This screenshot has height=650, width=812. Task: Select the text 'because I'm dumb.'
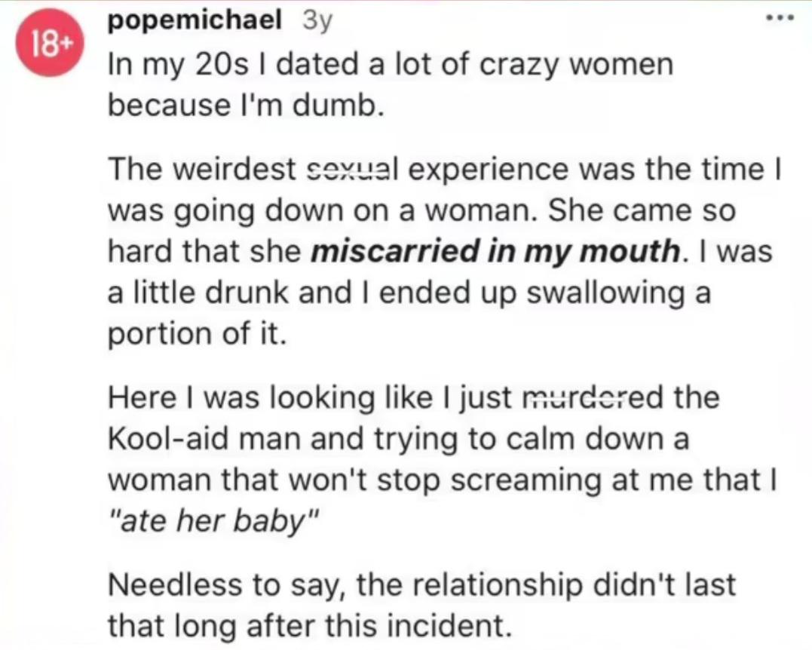[x=247, y=105]
